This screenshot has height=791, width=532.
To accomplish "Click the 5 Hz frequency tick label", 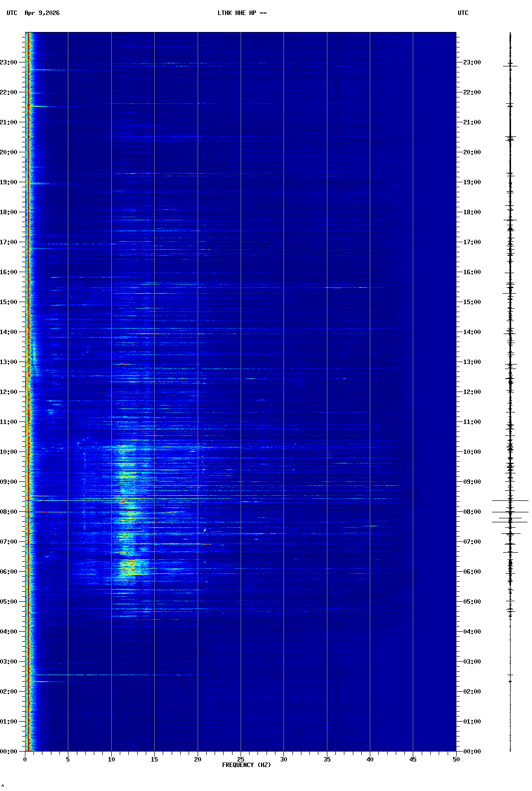I will click(68, 760).
